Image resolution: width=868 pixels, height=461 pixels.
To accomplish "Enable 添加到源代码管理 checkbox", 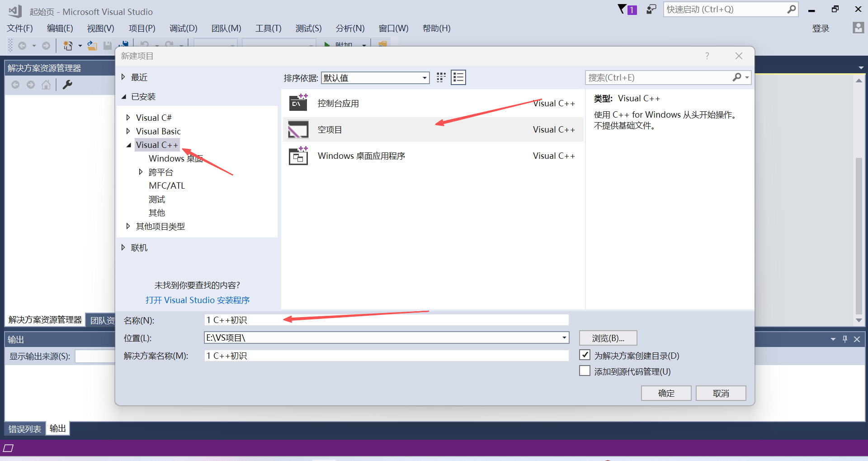I will pyautogui.click(x=585, y=371).
